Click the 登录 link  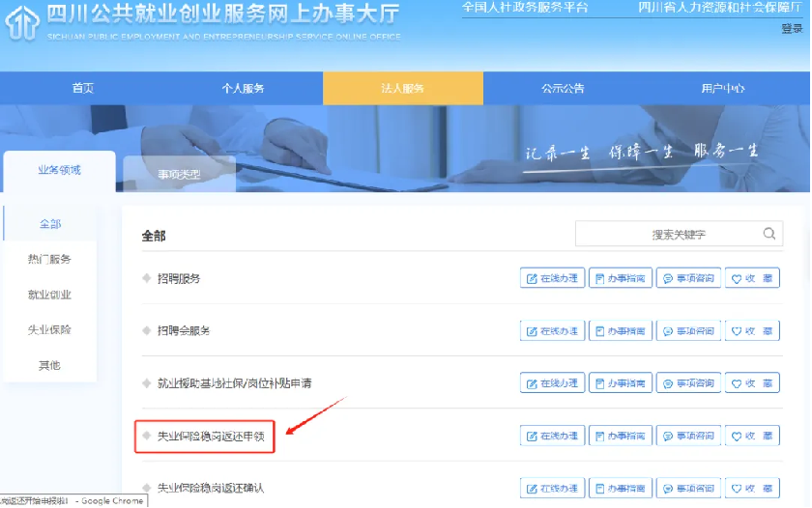[792, 28]
